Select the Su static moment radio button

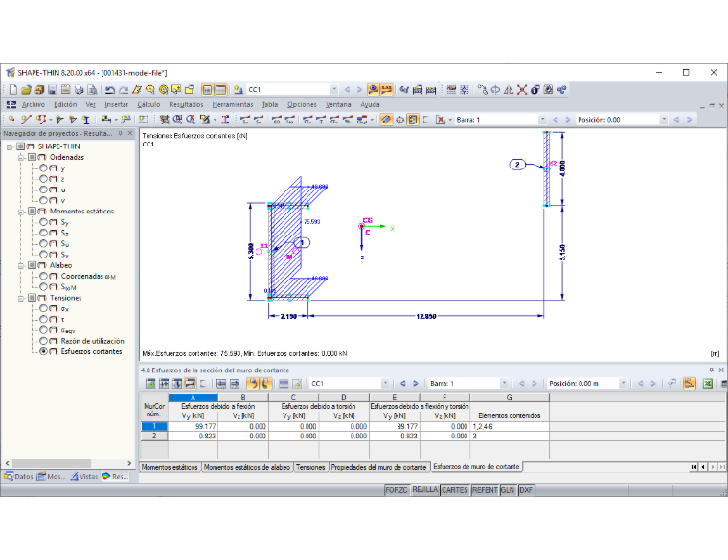click(x=43, y=243)
